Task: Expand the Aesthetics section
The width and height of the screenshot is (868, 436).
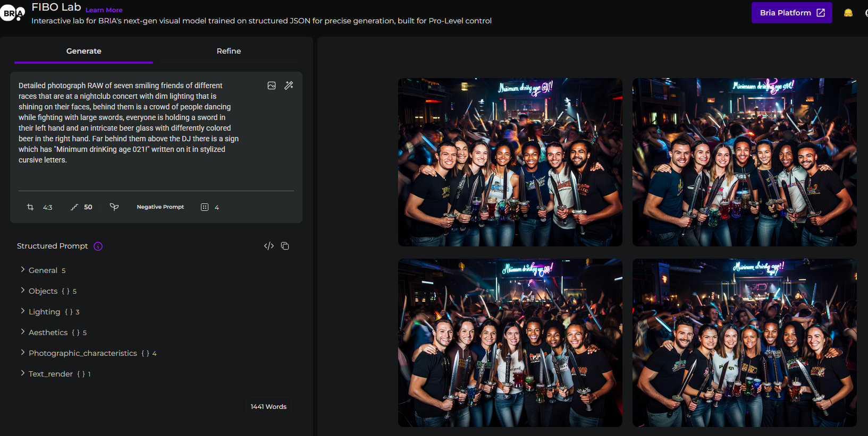Action: (x=53, y=332)
